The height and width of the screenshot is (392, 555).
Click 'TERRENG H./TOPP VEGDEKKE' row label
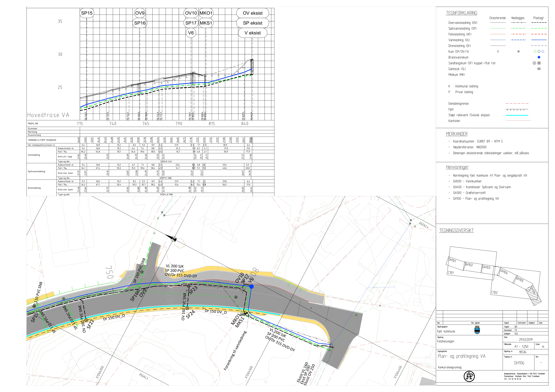(42, 140)
